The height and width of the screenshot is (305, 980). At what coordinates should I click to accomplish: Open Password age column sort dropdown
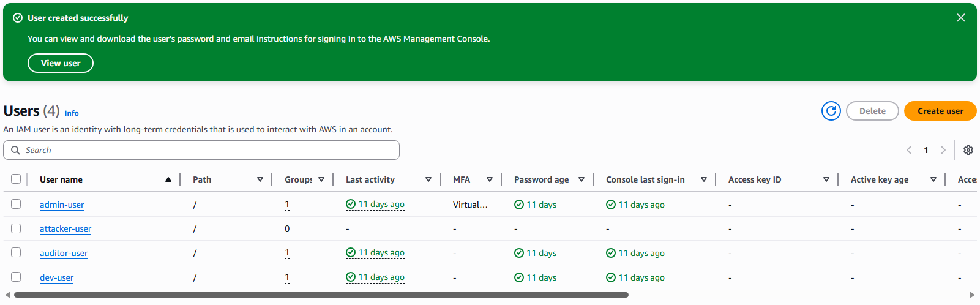point(581,179)
